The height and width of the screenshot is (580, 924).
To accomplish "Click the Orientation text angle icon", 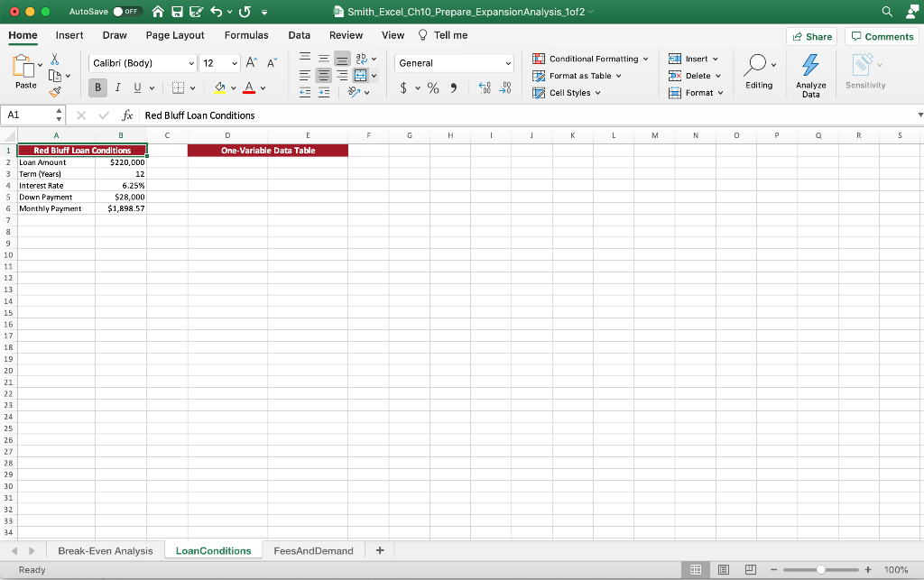I will click(x=354, y=92).
